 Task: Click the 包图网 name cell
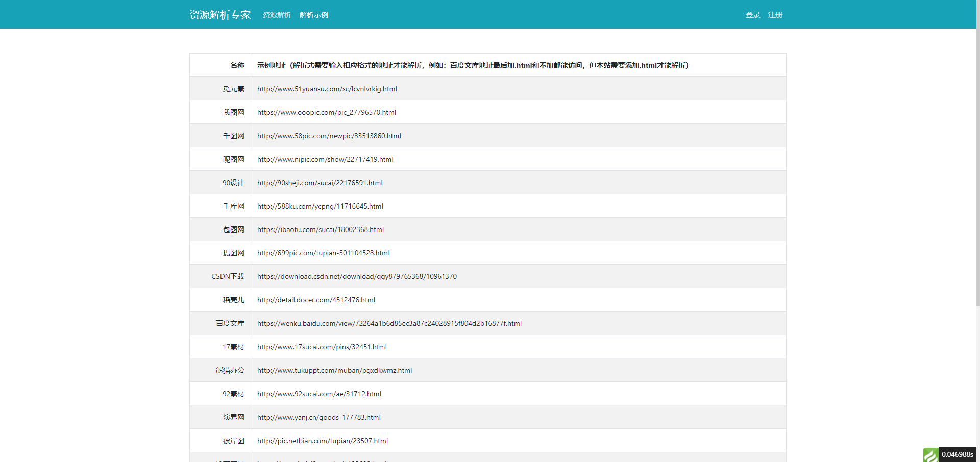coord(220,229)
